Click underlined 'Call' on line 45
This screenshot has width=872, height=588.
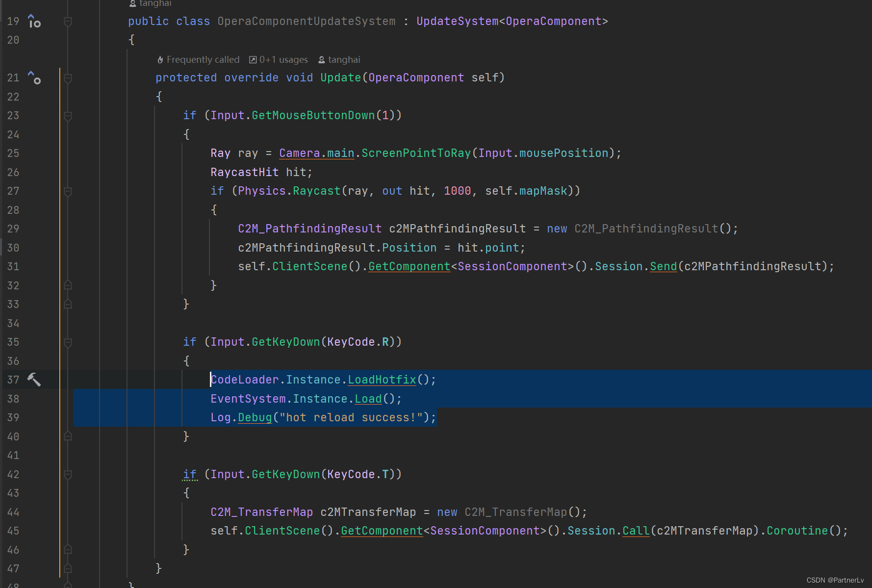[x=636, y=531]
